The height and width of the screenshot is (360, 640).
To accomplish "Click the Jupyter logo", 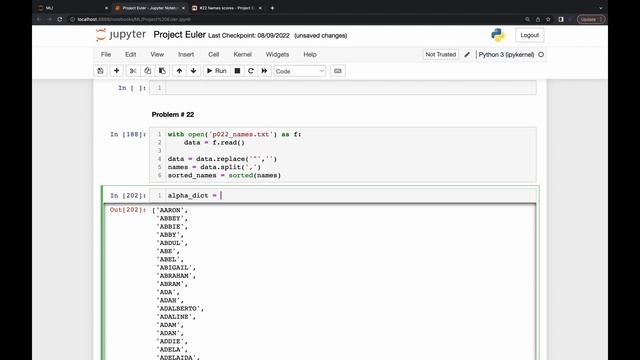I will point(120,35).
